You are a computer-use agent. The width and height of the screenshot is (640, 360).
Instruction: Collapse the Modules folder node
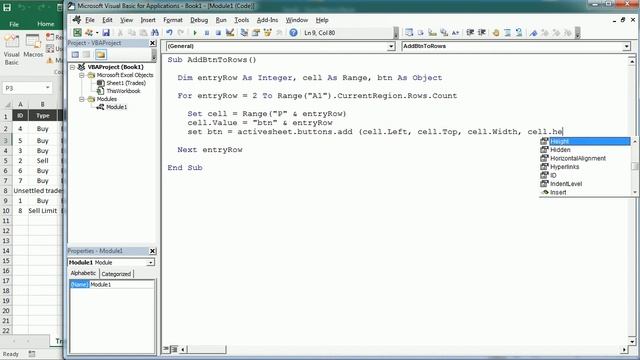[x=82, y=99]
